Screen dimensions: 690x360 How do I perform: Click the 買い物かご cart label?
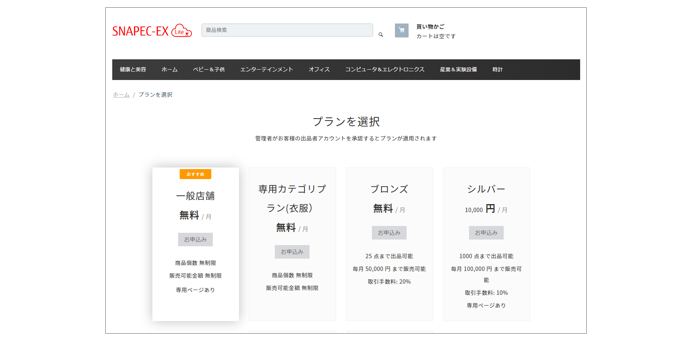pyautogui.click(x=430, y=26)
